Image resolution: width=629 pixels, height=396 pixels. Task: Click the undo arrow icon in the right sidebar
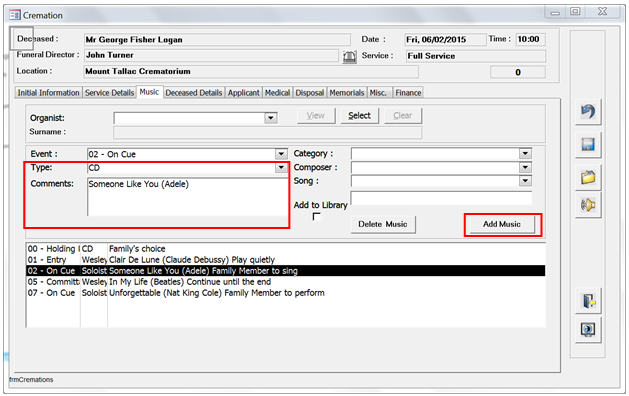[x=588, y=112]
